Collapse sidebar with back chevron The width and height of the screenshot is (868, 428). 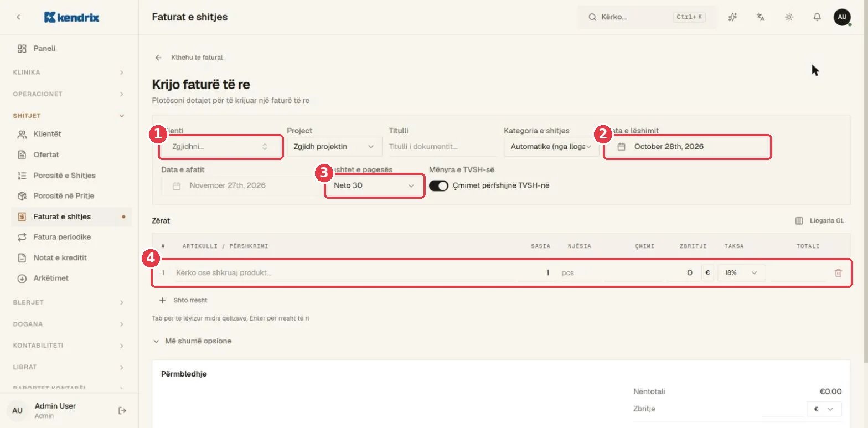19,17
